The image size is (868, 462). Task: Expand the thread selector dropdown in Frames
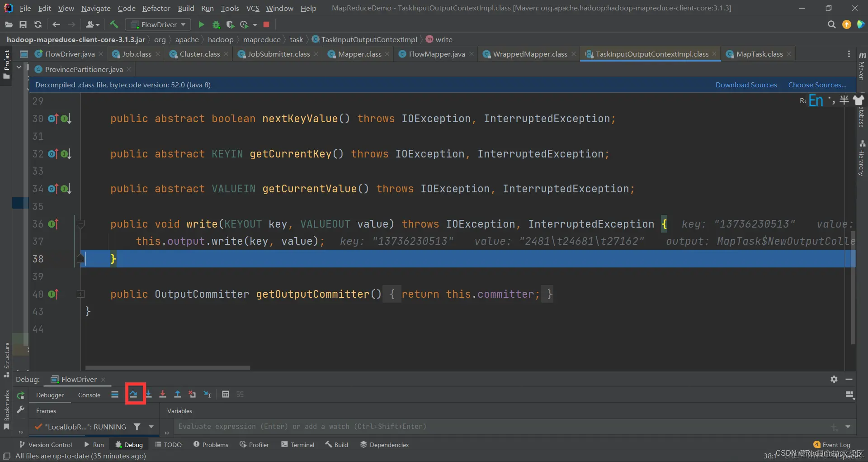pos(151,427)
